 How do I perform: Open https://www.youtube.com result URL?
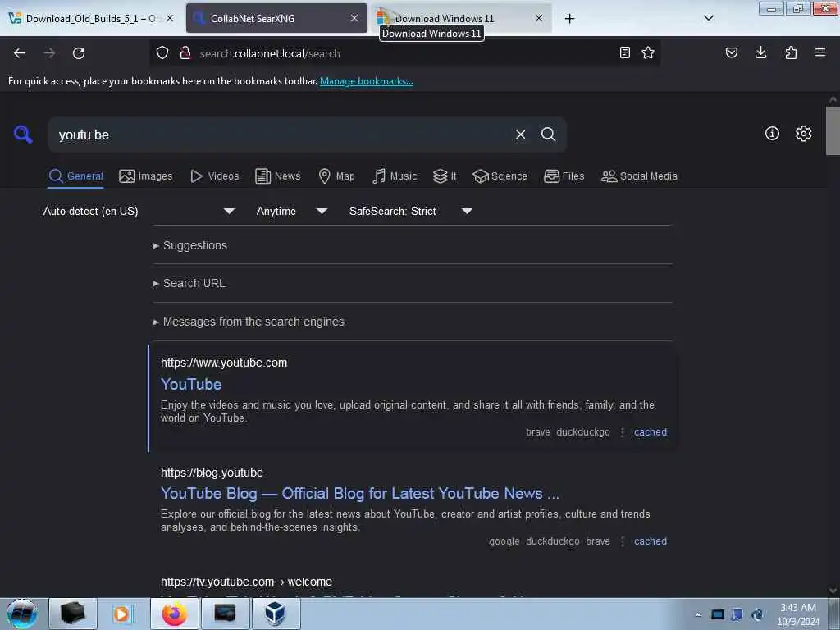click(224, 363)
